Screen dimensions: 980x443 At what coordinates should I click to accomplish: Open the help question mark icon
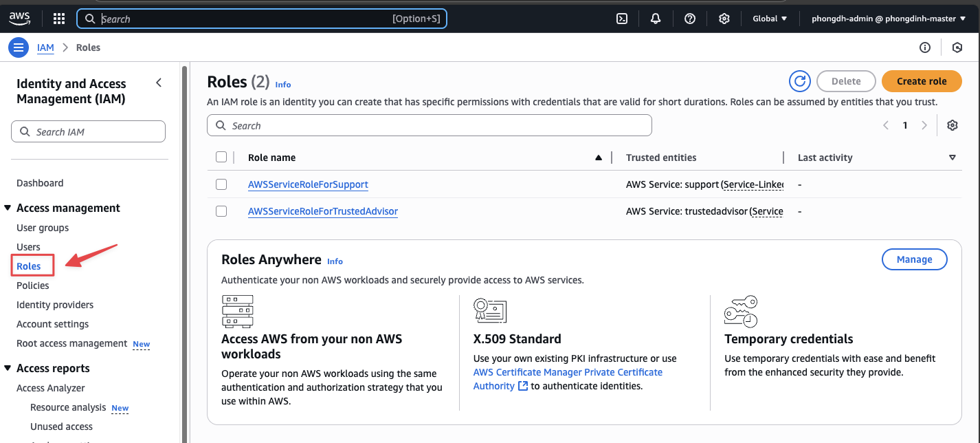click(690, 19)
